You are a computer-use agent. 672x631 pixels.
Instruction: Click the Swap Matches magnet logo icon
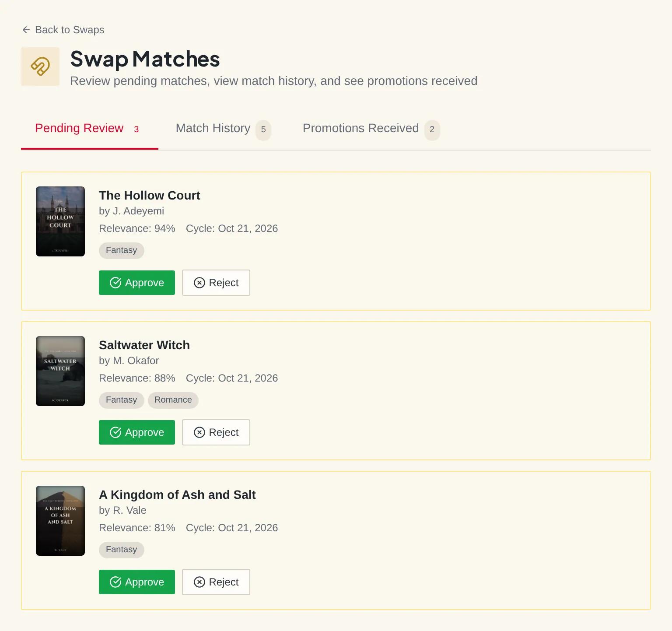[40, 67]
